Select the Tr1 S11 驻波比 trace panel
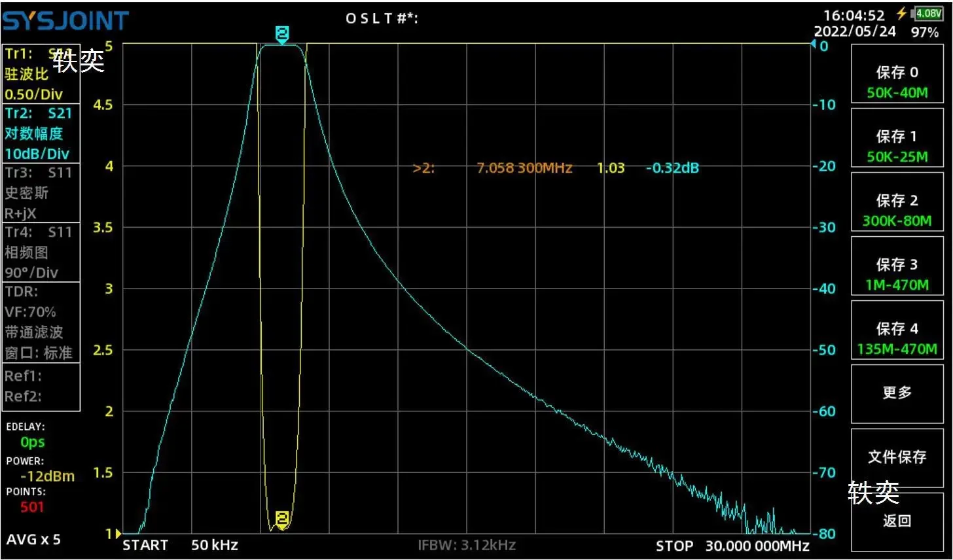953x560 pixels. coord(41,74)
